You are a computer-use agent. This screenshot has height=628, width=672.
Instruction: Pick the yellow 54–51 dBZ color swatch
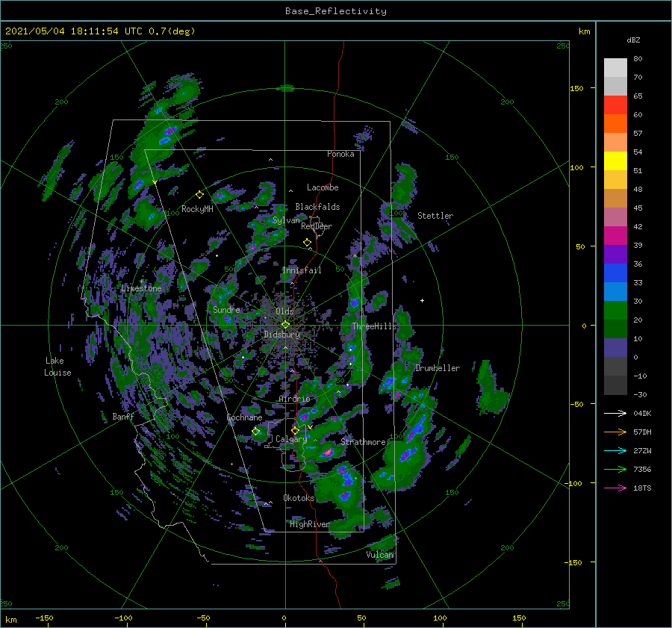[615, 161]
